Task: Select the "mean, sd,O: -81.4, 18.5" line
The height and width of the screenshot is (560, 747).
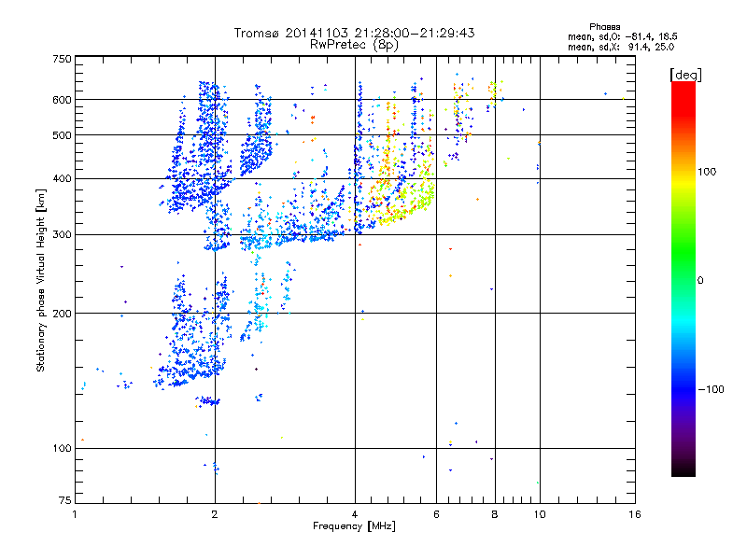Action: point(622,36)
